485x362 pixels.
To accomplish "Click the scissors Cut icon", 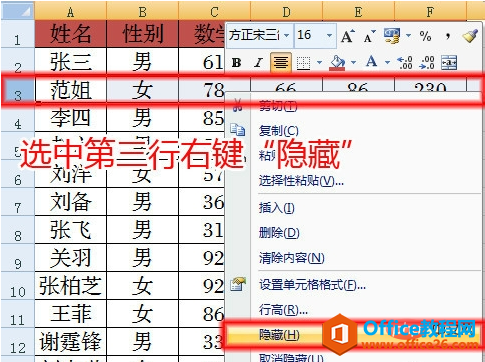I will click(238, 105).
